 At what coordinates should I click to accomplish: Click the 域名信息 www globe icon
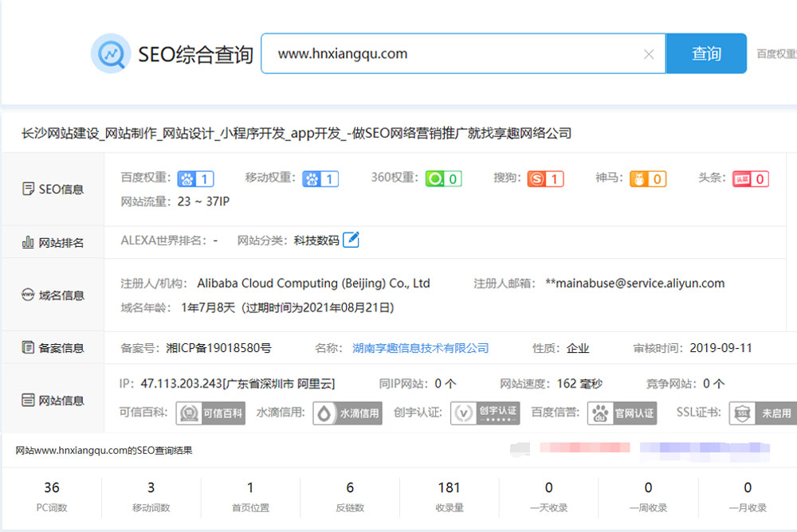coord(28,295)
